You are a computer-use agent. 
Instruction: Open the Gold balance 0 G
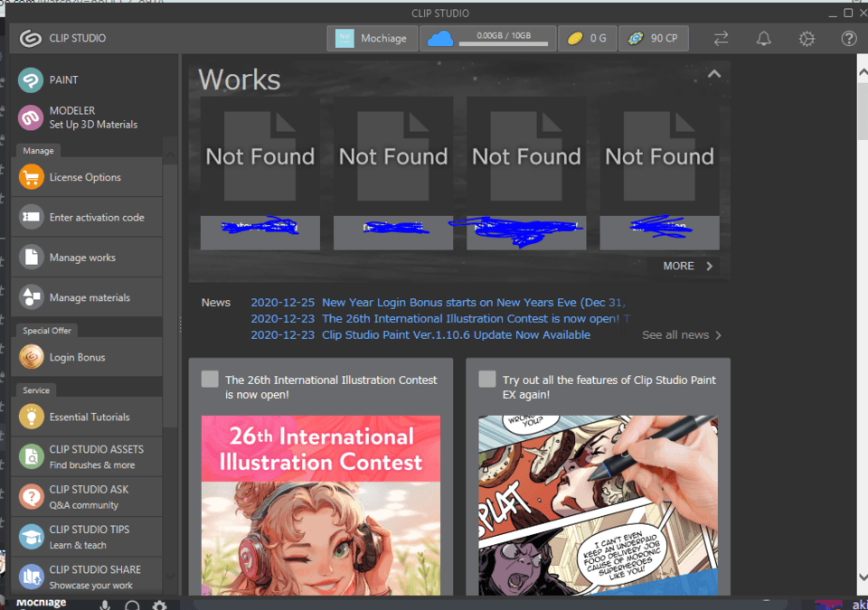point(588,39)
